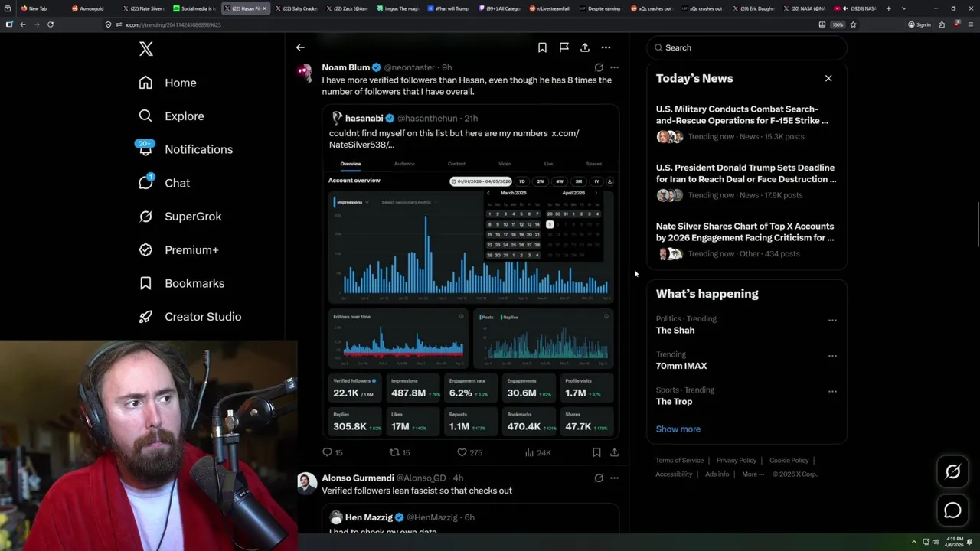Image resolution: width=980 pixels, height=551 pixels.
Task: Close the Today's News panel
Action: (828, 78)
